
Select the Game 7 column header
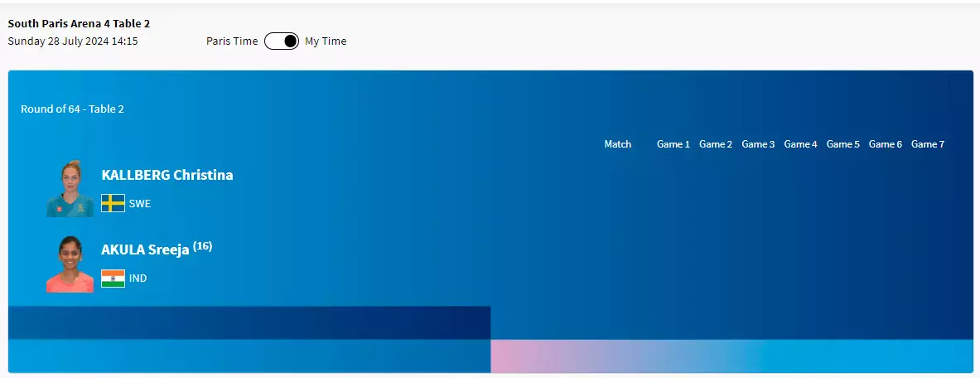(x=928, y=144)
